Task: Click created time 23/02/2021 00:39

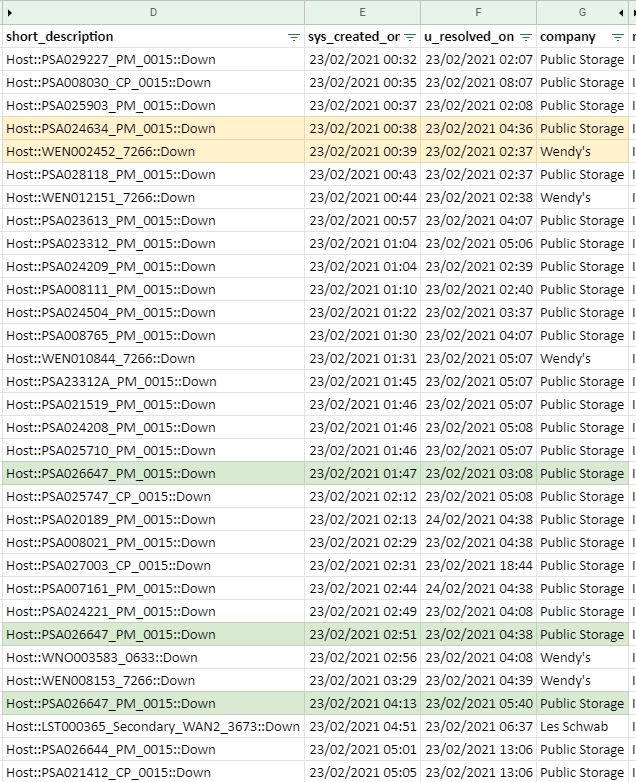Action: pos(363,151)
